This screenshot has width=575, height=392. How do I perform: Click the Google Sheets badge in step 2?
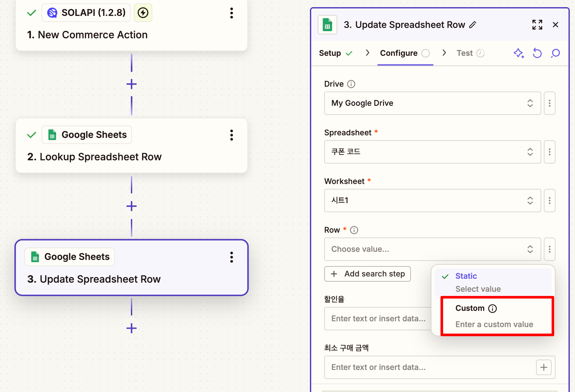coord(87,135)
